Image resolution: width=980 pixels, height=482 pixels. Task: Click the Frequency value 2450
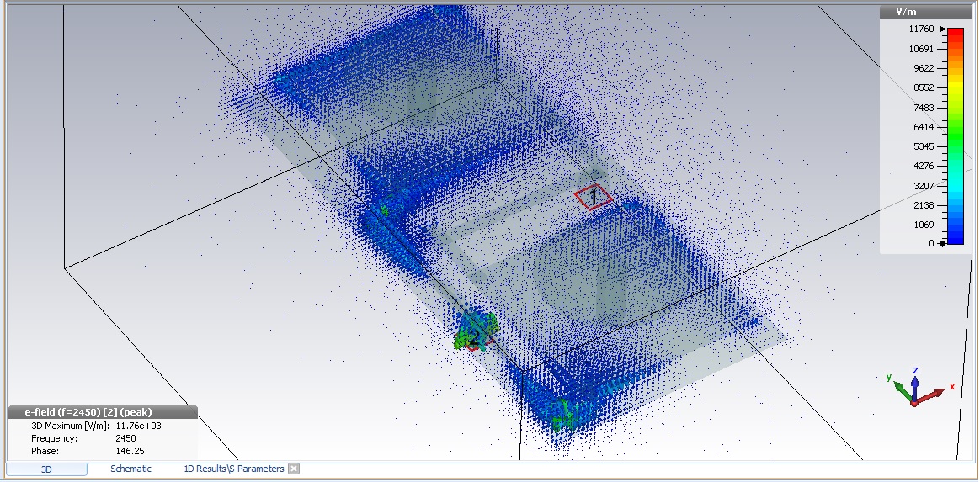[x=125, y=438]
